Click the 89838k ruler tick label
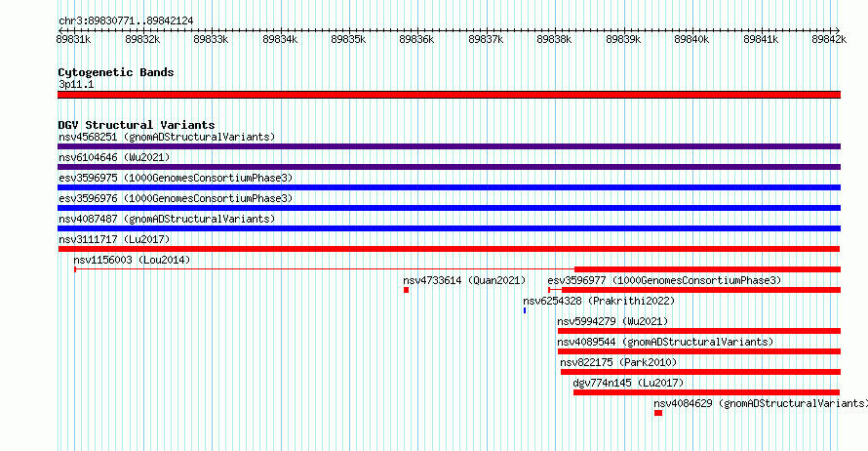Image resolution: width=868 pixels, height=451 pixels. click(554, 39)
